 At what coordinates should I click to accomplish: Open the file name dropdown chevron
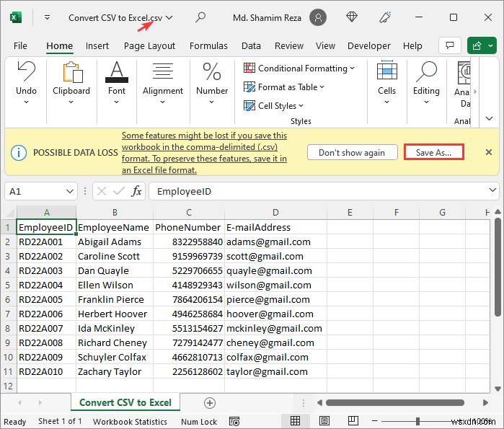(x=169, y=18)
